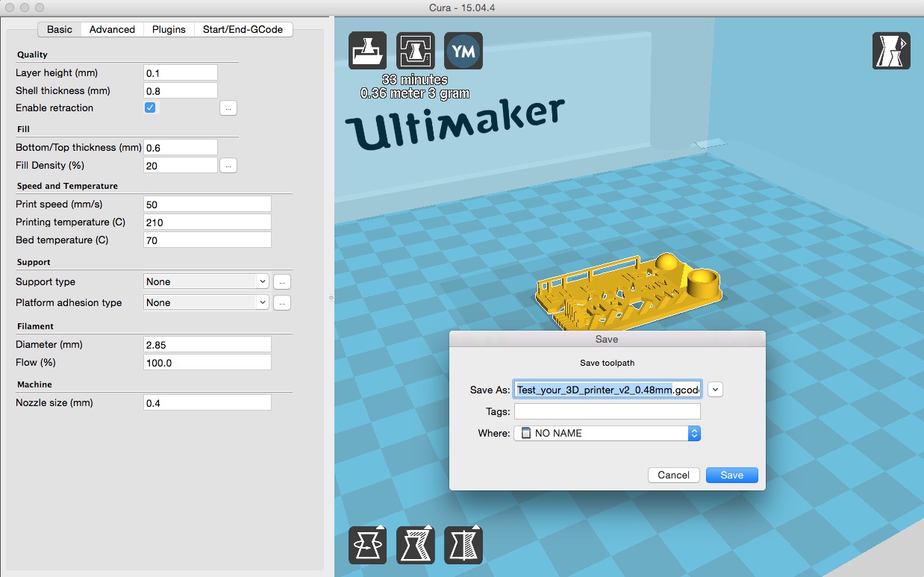Click the Nozzle size input field
This screenshot has height=577, width=924.
[x=207, y=402]
